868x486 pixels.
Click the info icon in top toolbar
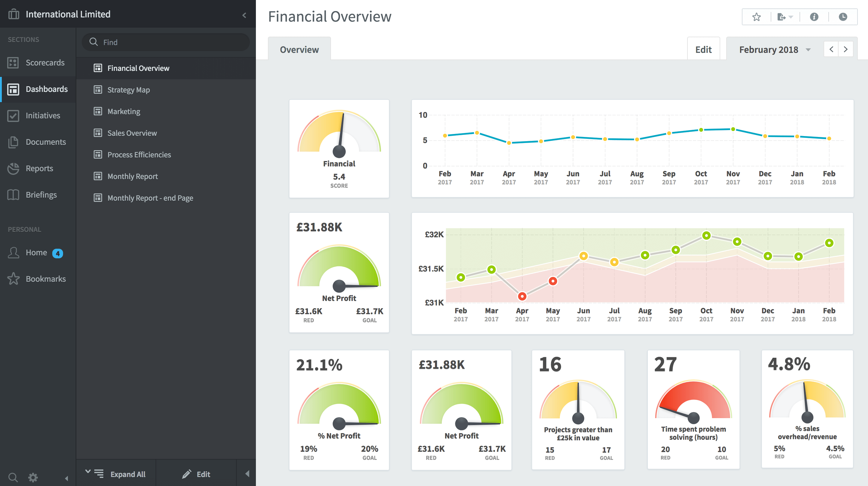[814, 17]
